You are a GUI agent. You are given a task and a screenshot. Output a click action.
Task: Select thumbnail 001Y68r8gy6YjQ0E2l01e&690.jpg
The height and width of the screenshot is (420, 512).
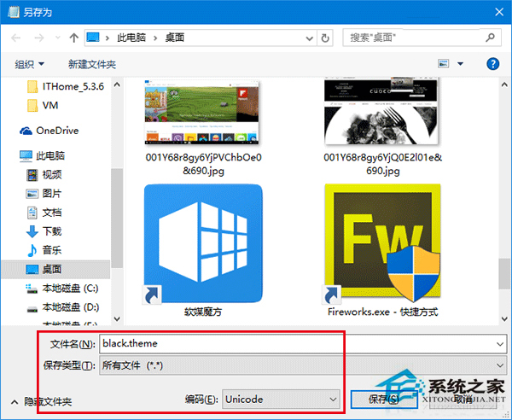381,111
